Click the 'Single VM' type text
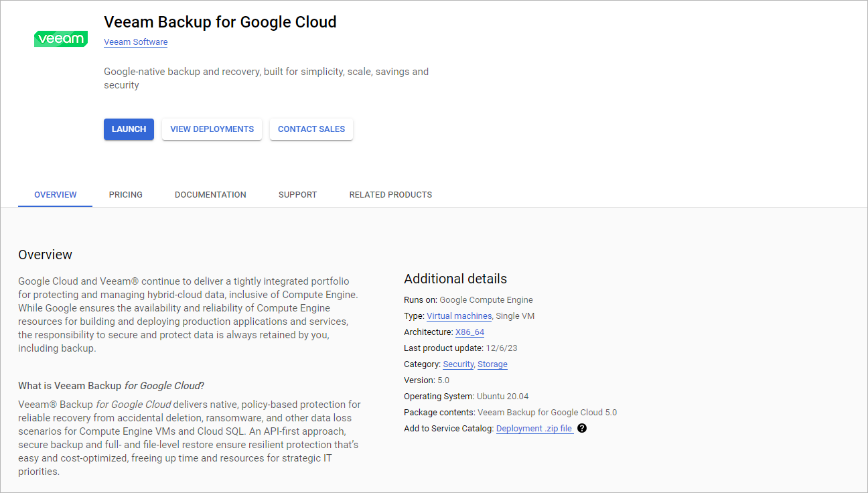 (x=515, y=316)
